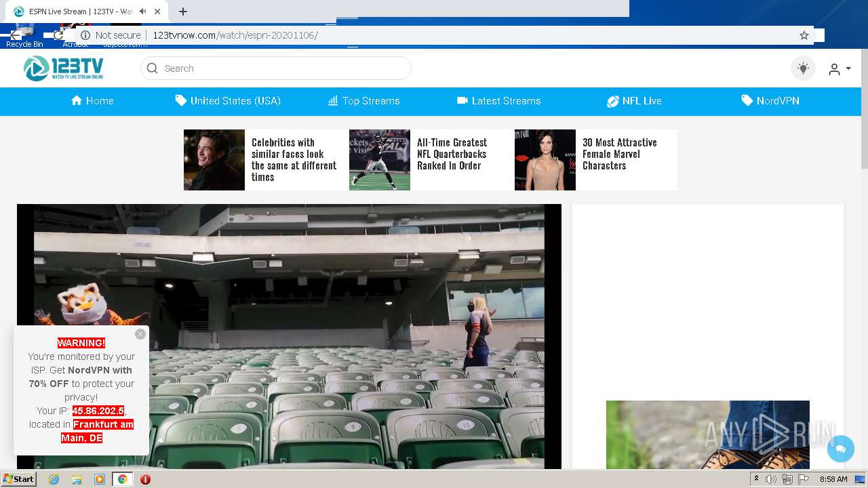Close the NordVPN warning popup
Screen dimensions: 868x488
click(x=140, y=334)
